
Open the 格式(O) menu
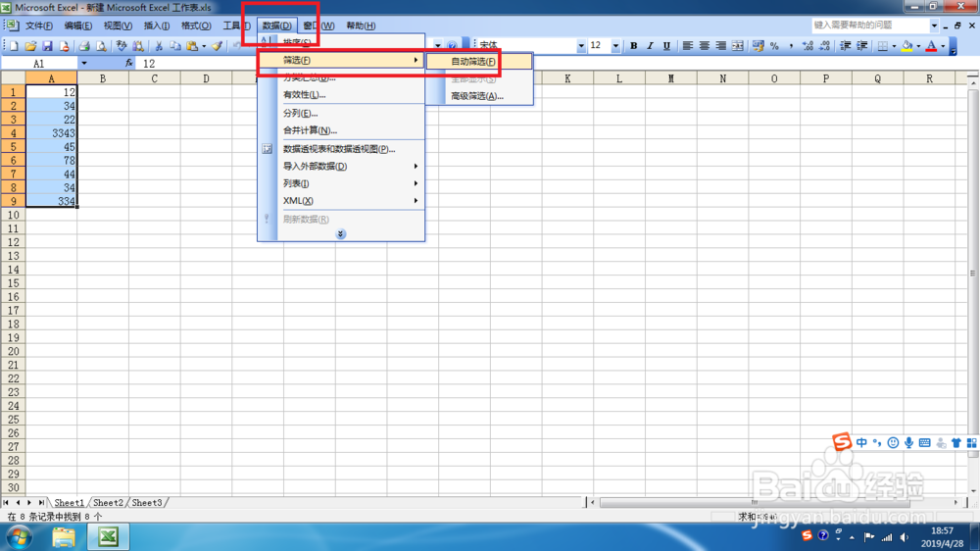click(196, 25)
